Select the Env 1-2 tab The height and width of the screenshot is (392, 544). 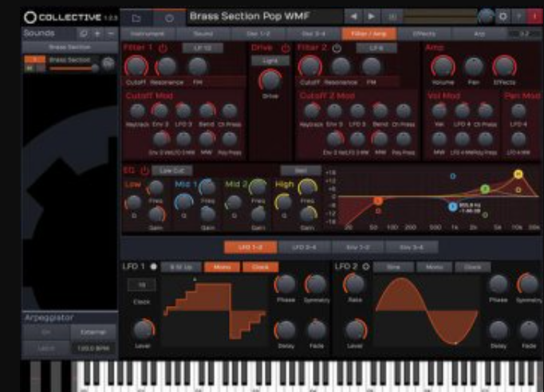(x=358, y=247)
